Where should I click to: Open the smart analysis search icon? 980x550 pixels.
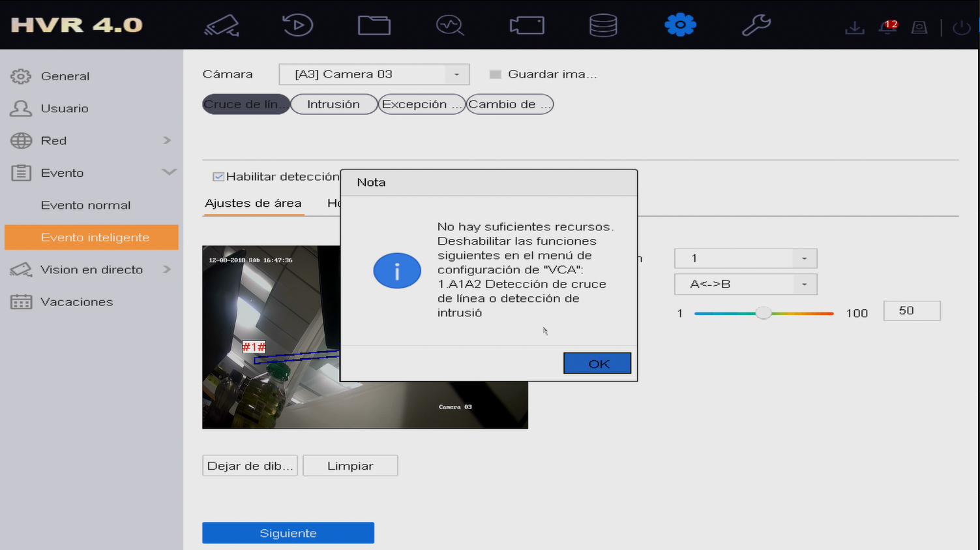(x=450, y=25)
